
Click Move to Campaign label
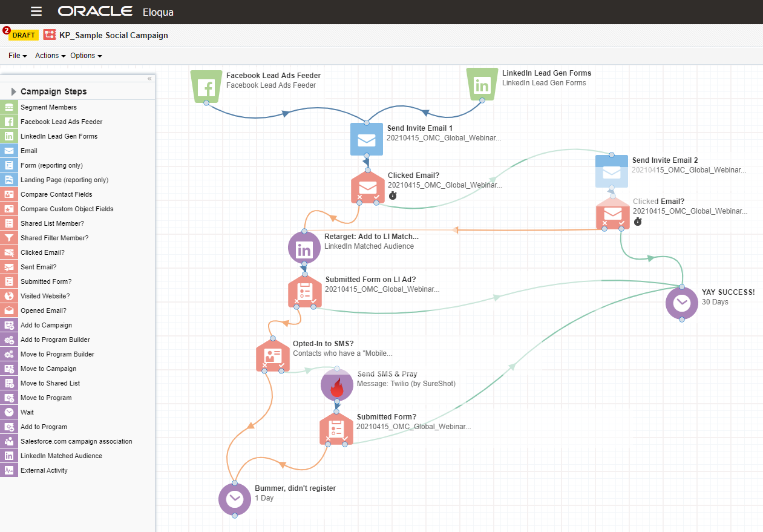coord(48,369)
